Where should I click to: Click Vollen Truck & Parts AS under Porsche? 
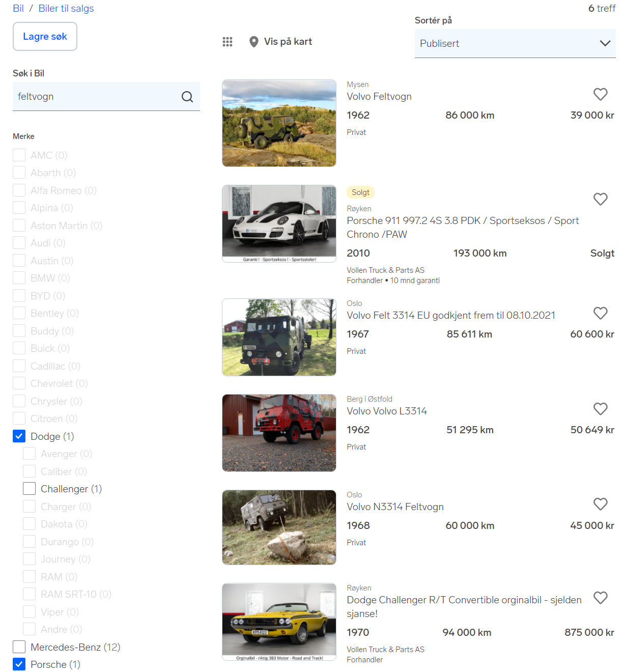click(x=386, y=270)
